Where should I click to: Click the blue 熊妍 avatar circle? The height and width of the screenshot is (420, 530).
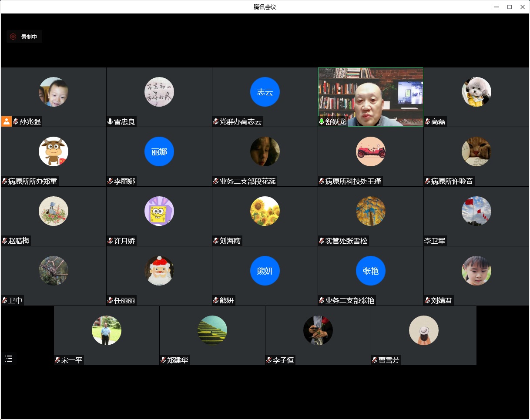265,271
